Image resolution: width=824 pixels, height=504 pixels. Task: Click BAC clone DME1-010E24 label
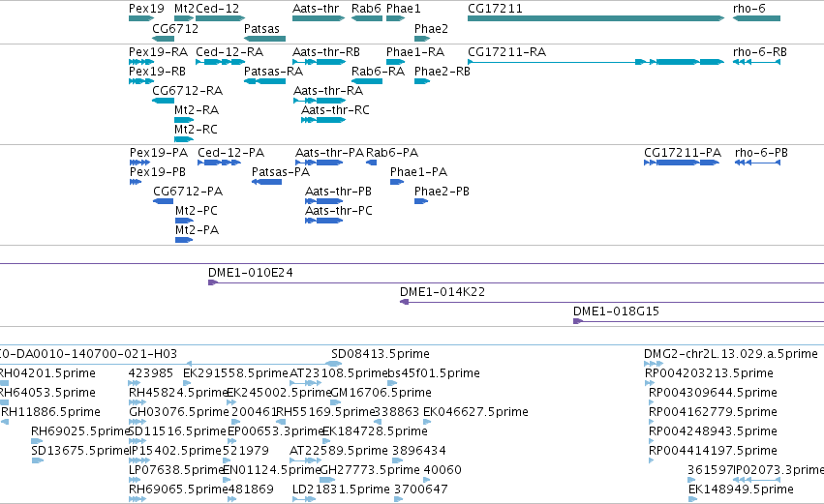click(x=251, y=273)
